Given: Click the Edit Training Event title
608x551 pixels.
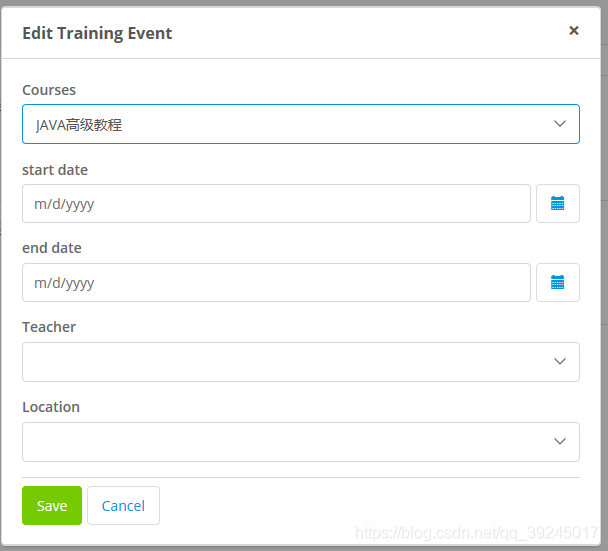Looking at the screenshot, I should point(97,33).
